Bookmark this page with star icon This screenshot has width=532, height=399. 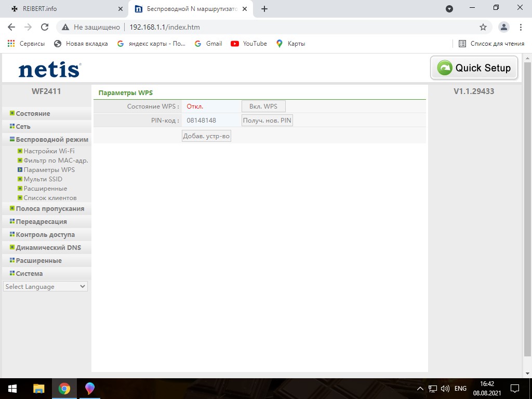(483, 27)
